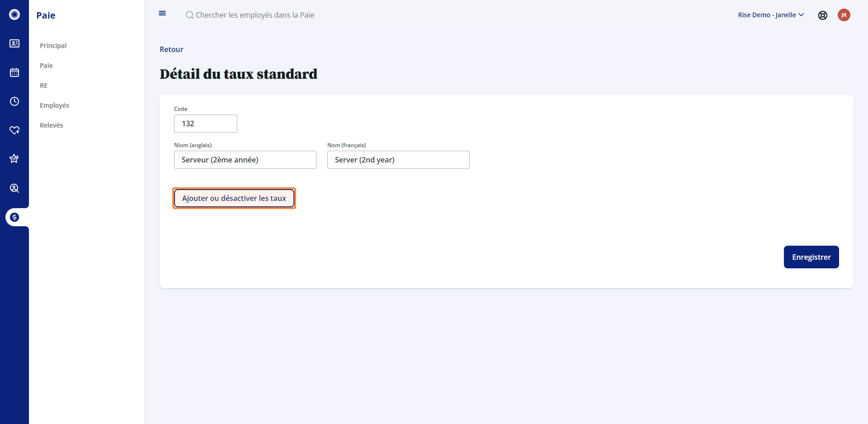
Task: Open the star recognition sidebar icon
Action: tap(14, 159)
